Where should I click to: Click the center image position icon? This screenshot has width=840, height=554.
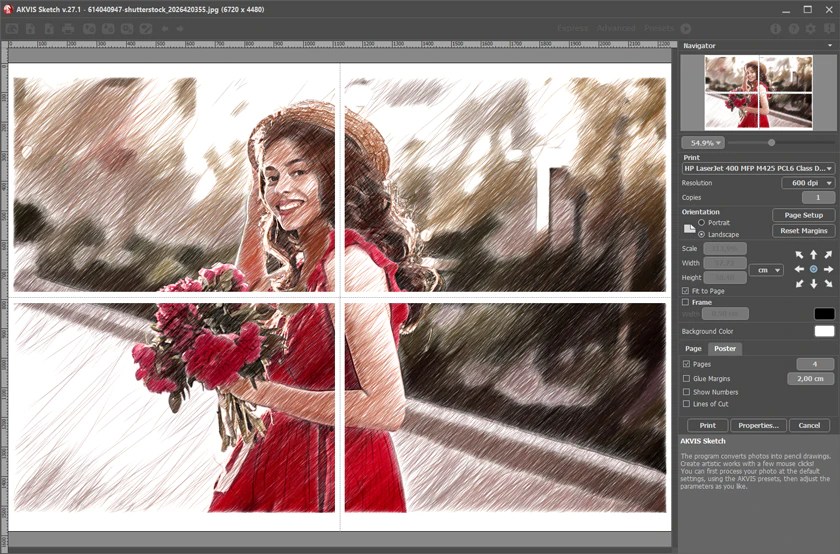pos(813,269)
